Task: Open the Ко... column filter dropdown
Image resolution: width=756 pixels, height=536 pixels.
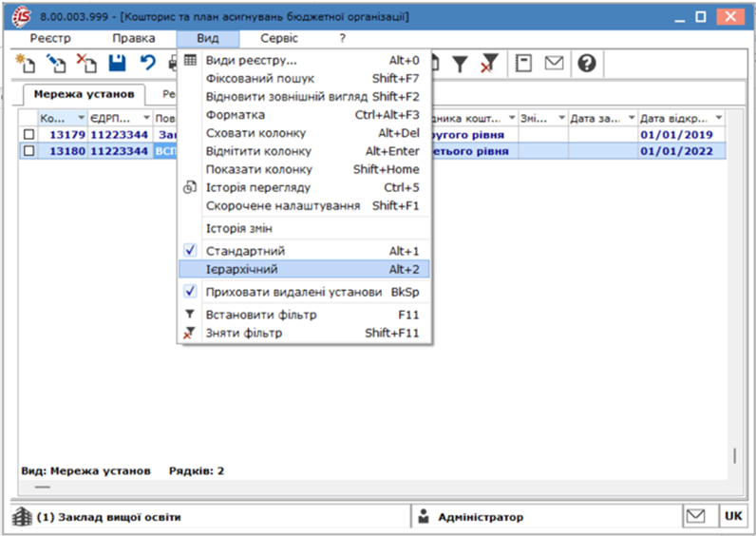Action: tap(81, 118)
